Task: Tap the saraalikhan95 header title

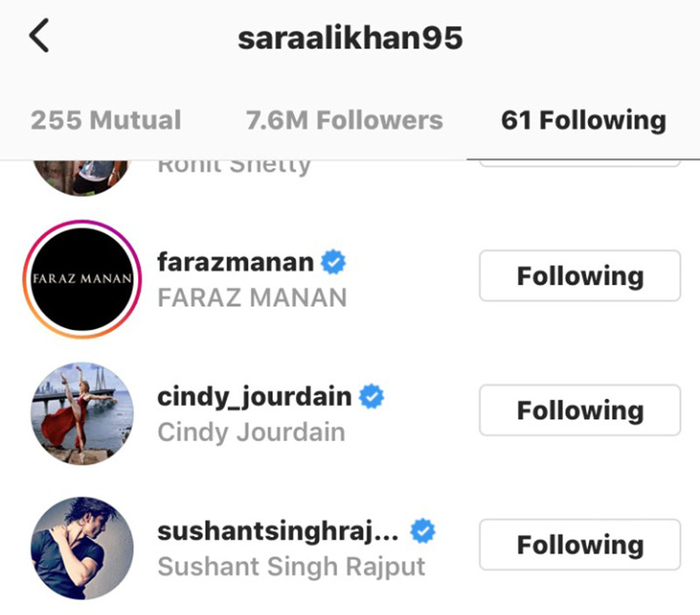Action: tap(350, 38)
